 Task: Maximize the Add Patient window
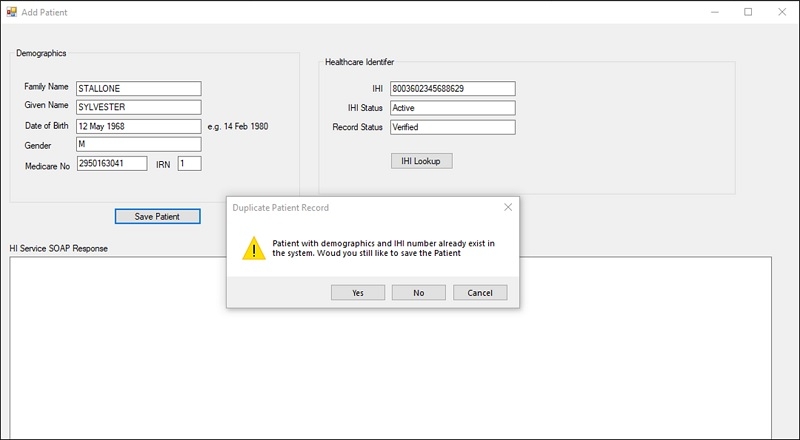pos(748,12)
